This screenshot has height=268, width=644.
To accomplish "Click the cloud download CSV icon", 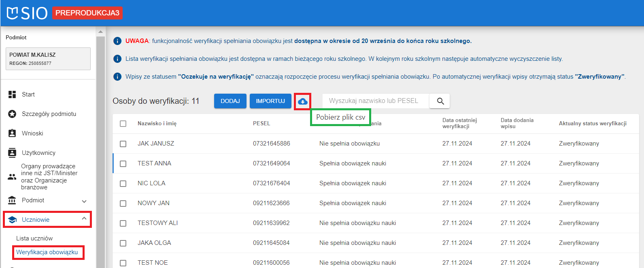I will coord(302,101).
